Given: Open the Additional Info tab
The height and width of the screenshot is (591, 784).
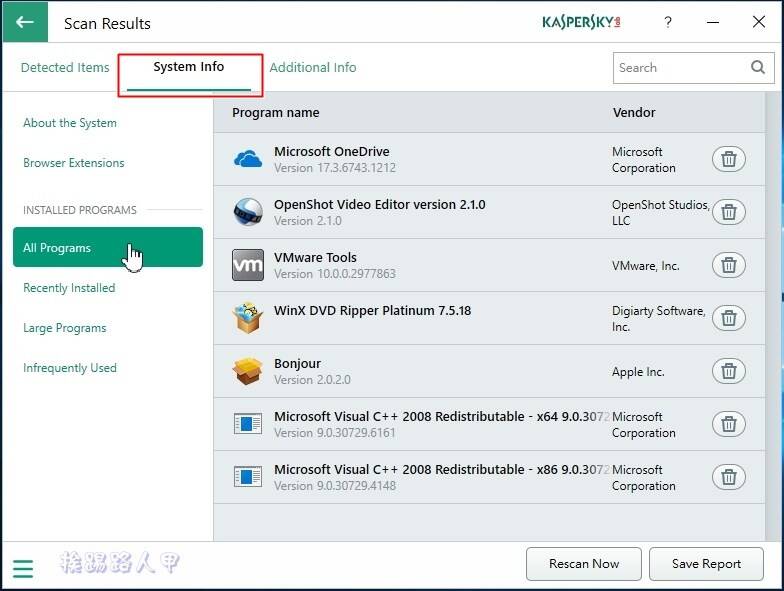Looking at the screenshot, I should point(313,68).
